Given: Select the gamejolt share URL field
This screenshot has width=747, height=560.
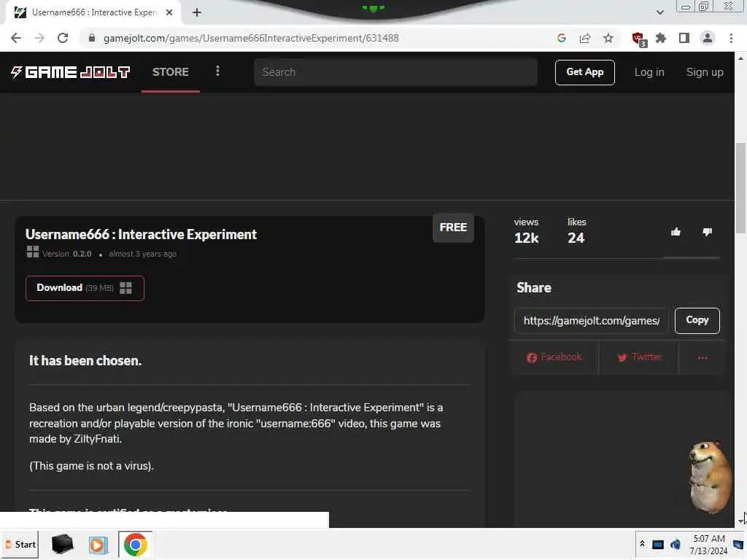Looking at the screenshot, I should point(591,321).
